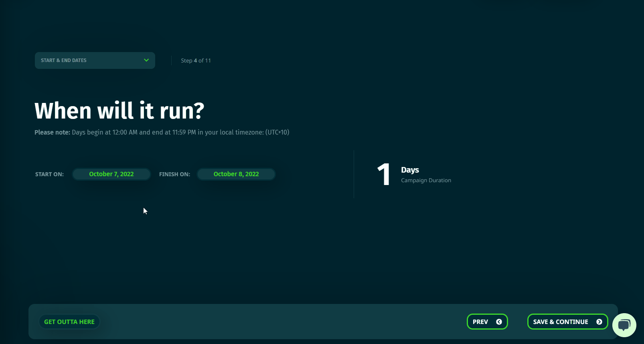Open the finish date picker showing October 8, 2022
Screen dimensions: 644x344
pyautogui.click(x=236, y=174)
